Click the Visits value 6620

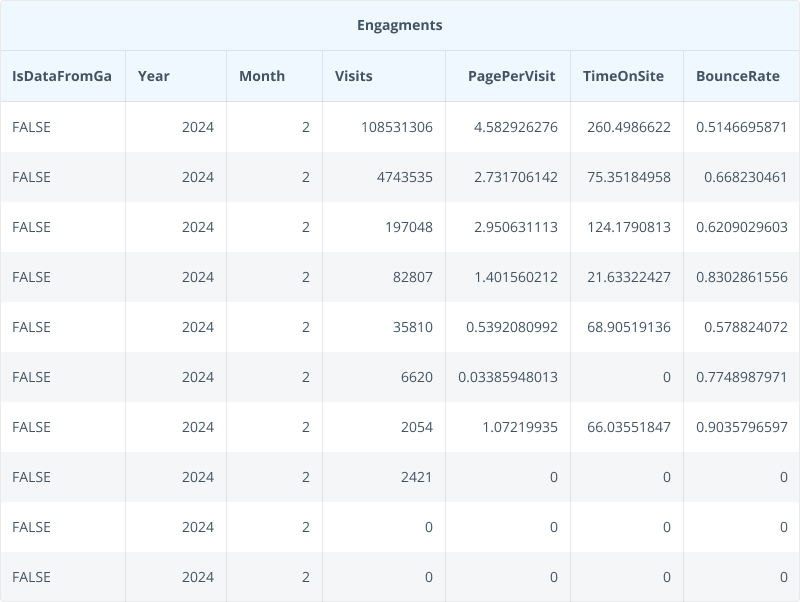(416, 377)
